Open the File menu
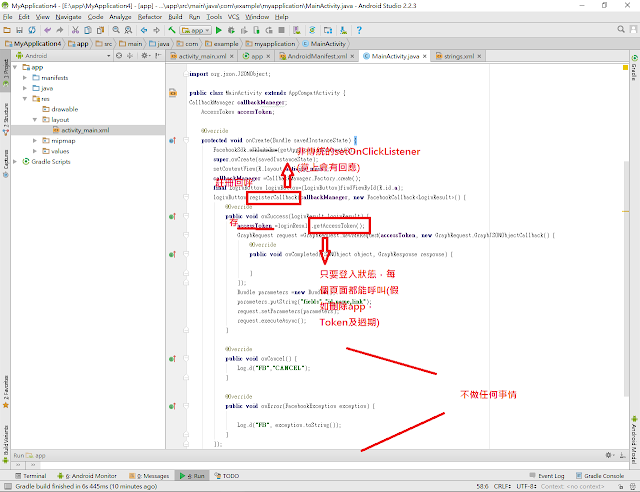This screenshot has height=492, width=640. pyautogui.click(x=8, y=17)
